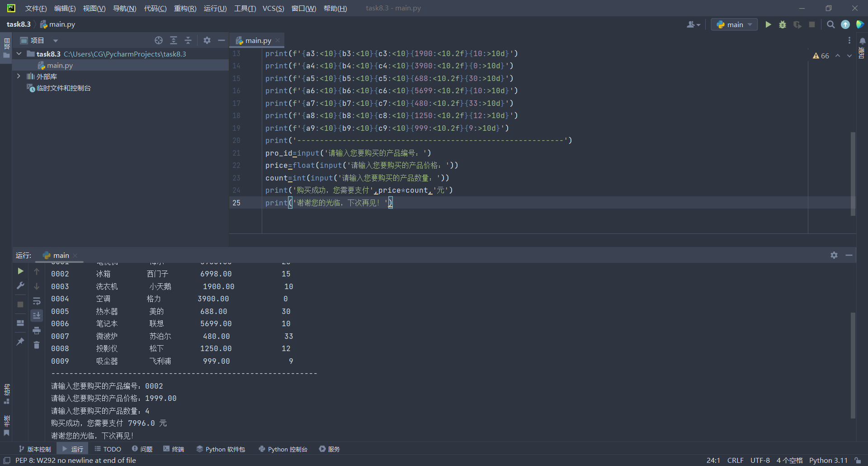868x466 pixels.
Task: Open editor tab options menu
Action: point(849,40)
